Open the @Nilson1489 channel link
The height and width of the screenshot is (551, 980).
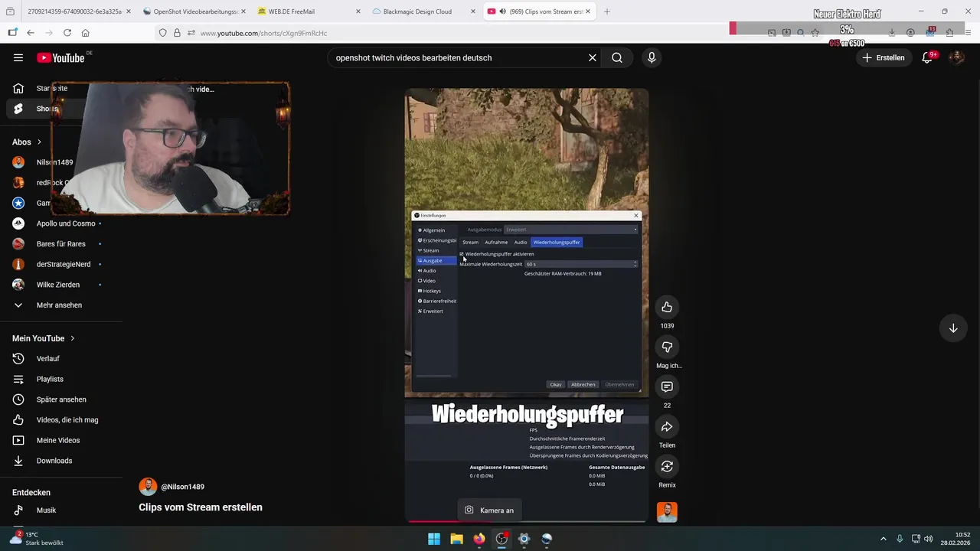[x=182, y=487]
